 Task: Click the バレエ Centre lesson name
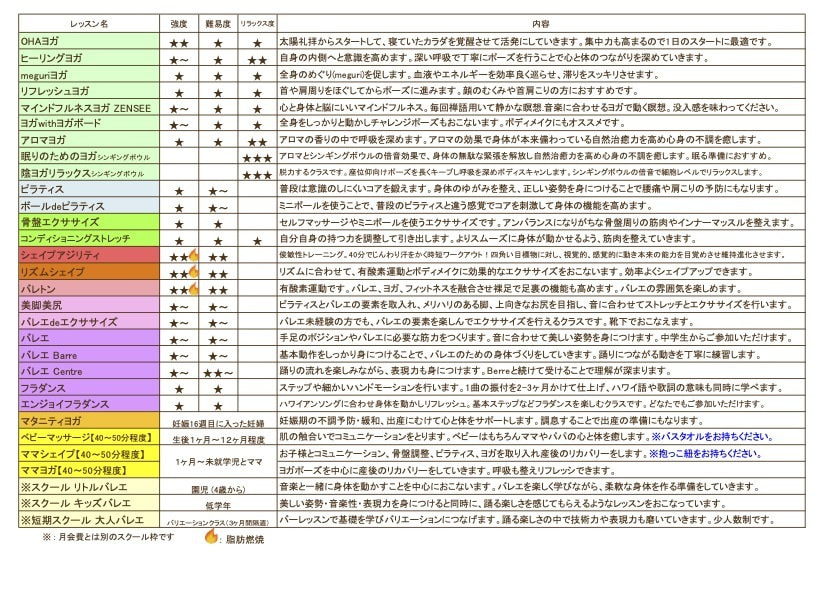pyautogui.click(x=51, y=371)
